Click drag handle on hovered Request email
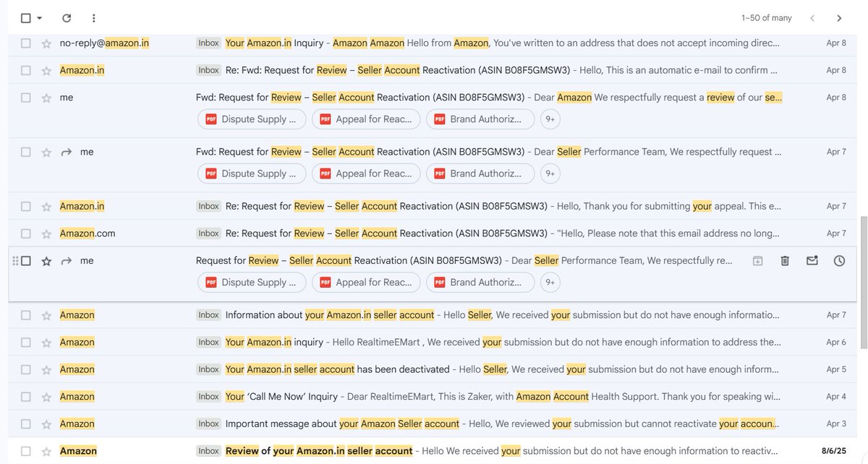Image resolution: width=868 pixels, height=464 pixels. tap(15, 261)
